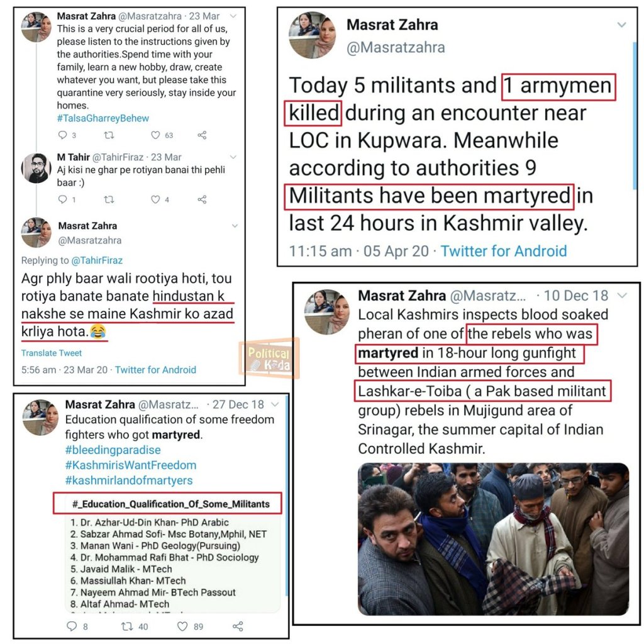
Task: Like the quarantine tweet with 63 likes
Action: click(x=155, y=135)
